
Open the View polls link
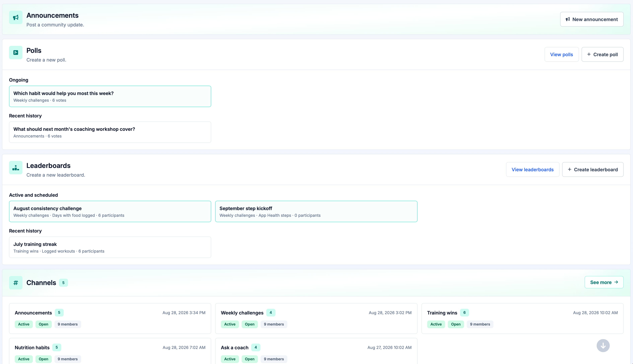pyautogui.click(x=561, y=55)
